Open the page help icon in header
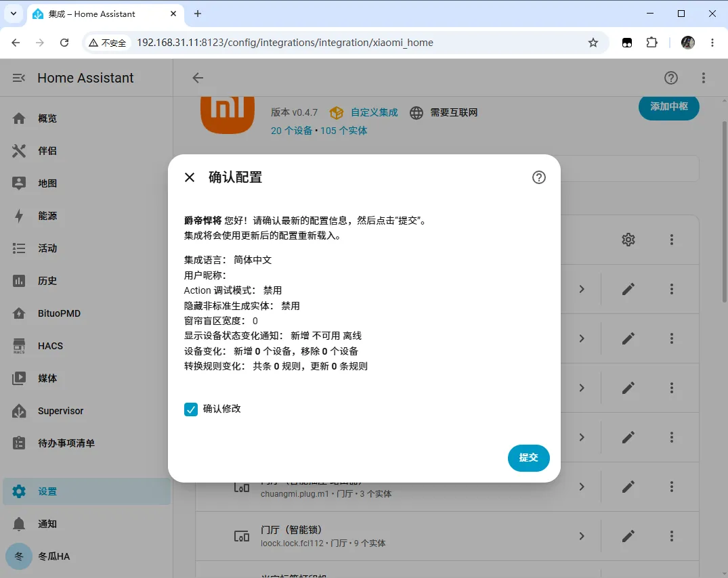 click(671, 78)
